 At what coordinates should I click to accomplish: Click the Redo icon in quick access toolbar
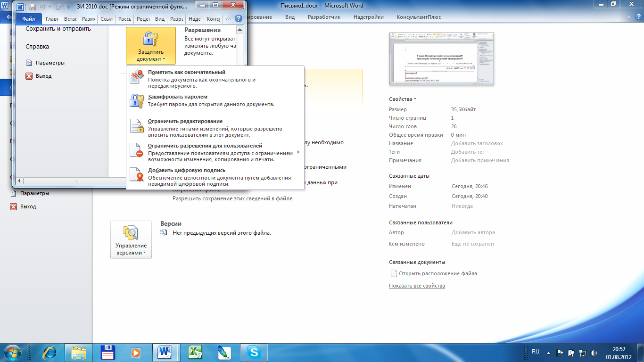coord(59,7)
